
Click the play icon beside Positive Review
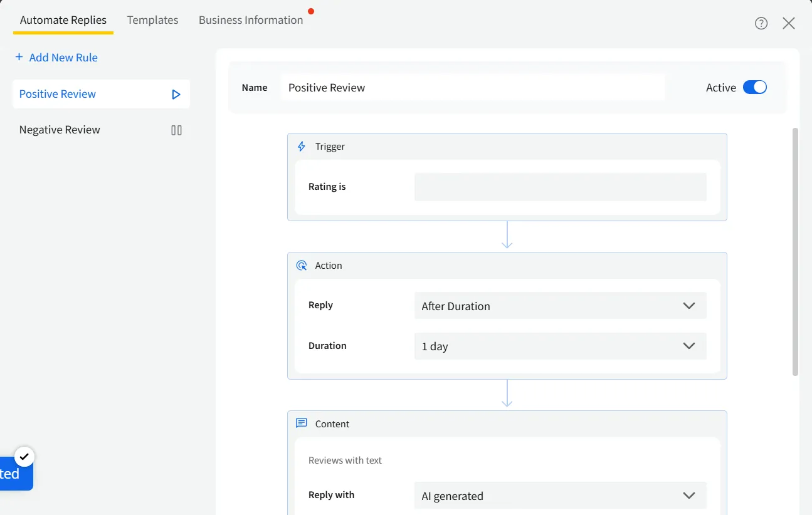(176, 95)
